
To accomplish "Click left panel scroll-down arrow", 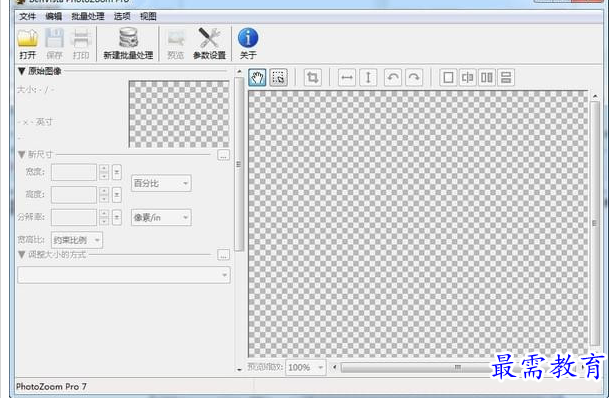I will click(239, 369).
